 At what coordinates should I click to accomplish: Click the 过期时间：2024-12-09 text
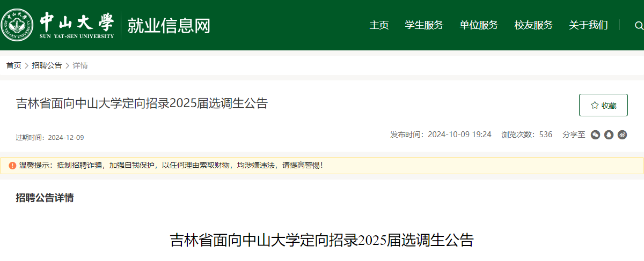point(50,138)
